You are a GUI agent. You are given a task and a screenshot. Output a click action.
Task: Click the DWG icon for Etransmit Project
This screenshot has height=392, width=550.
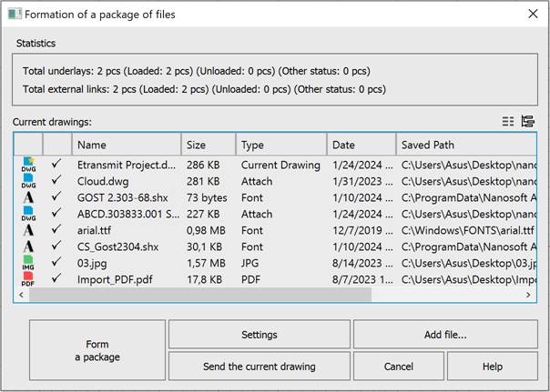(28, 165)
